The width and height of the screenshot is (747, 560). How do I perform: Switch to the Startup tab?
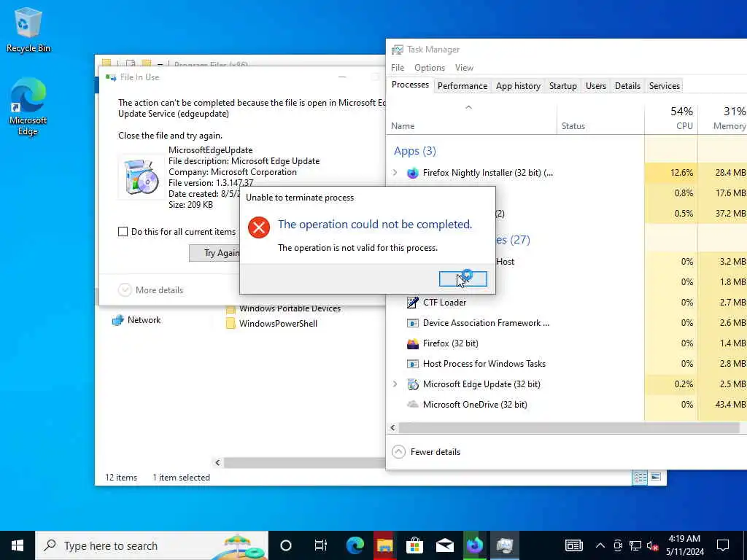tap(562, 86)
